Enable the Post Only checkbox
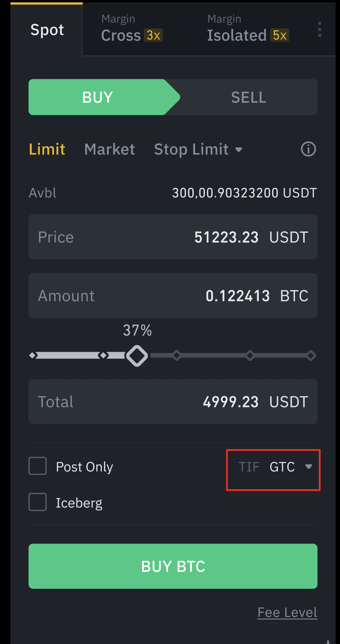 click(38, 466)
